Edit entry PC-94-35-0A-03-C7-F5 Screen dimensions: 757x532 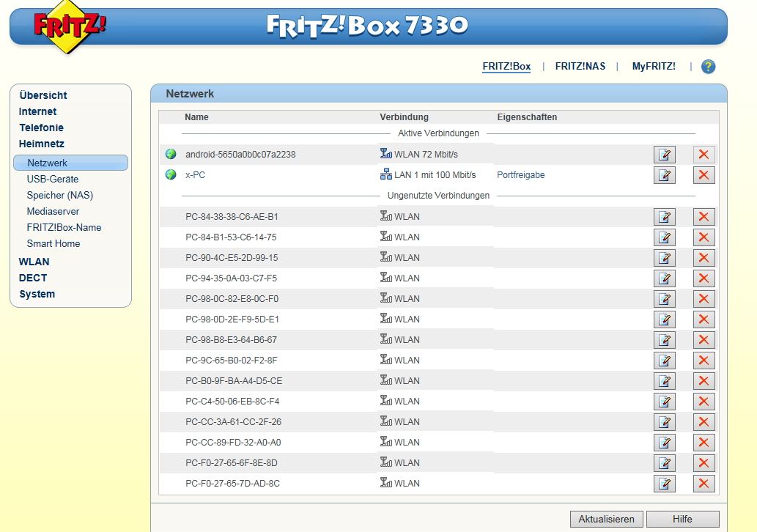point(665,278)
